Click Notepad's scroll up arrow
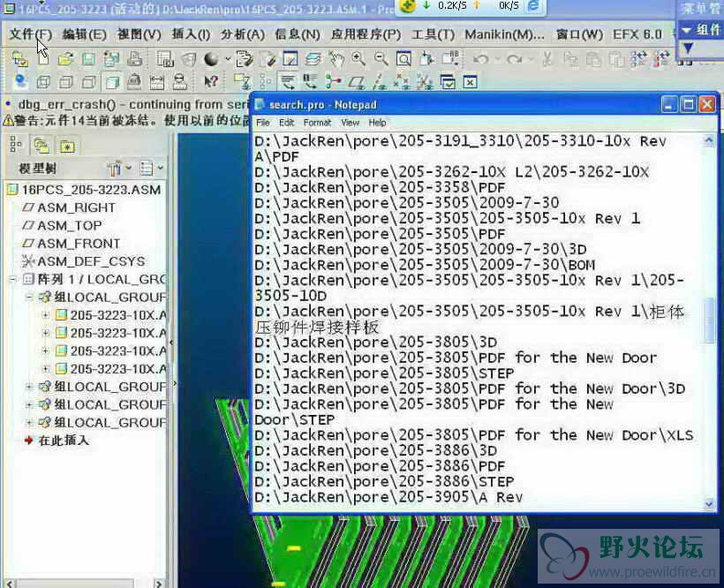The height and width of the screenshot is (588, 724). click(709, 140)
